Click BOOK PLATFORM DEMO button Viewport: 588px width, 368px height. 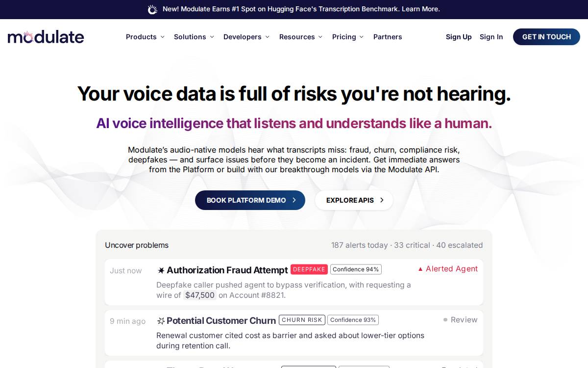point(250,200)
